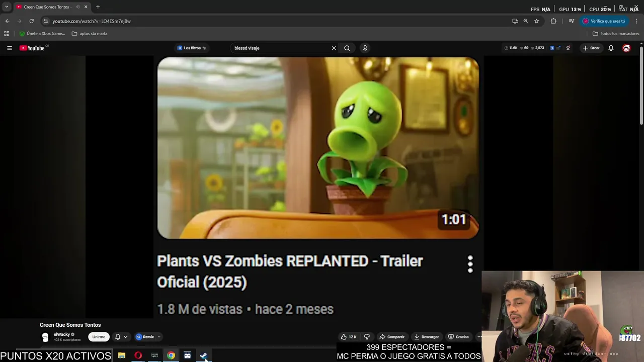Click the Crear create button

(591, 48)
